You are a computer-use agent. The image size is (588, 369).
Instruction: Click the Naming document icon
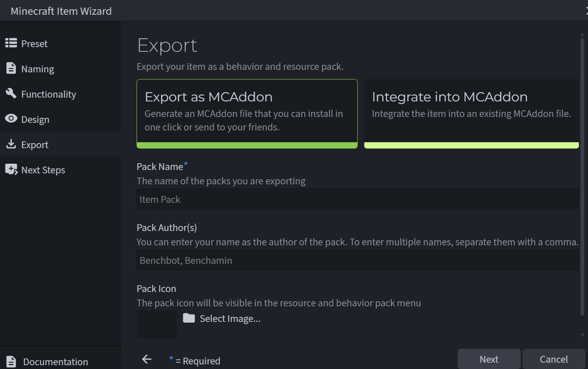(11, 68)
